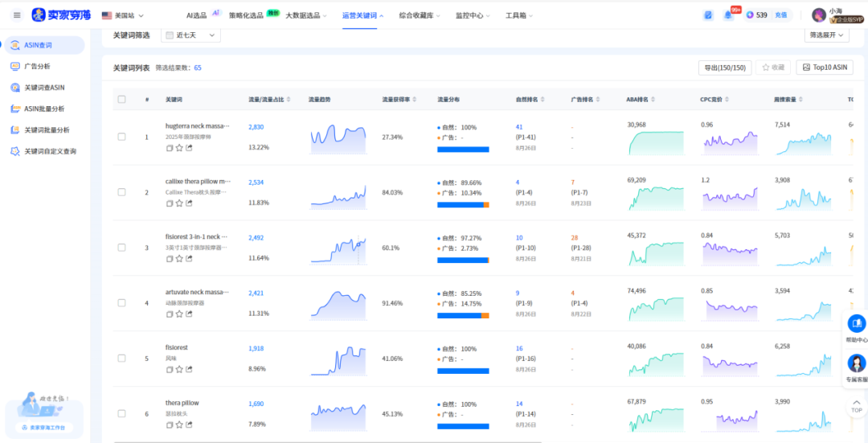
Task: Click the traffic distribution bar for artuvate row
Action: click(x=463, y=315)
